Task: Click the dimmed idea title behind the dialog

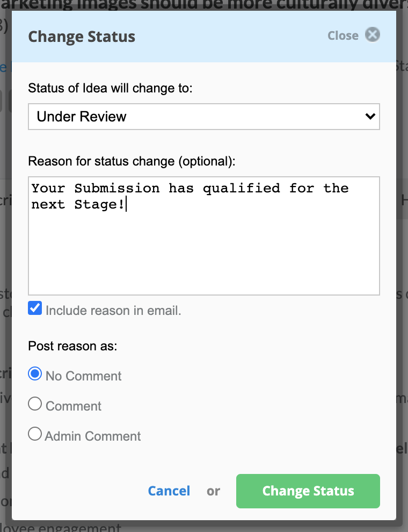Action: tap(204, 5)
